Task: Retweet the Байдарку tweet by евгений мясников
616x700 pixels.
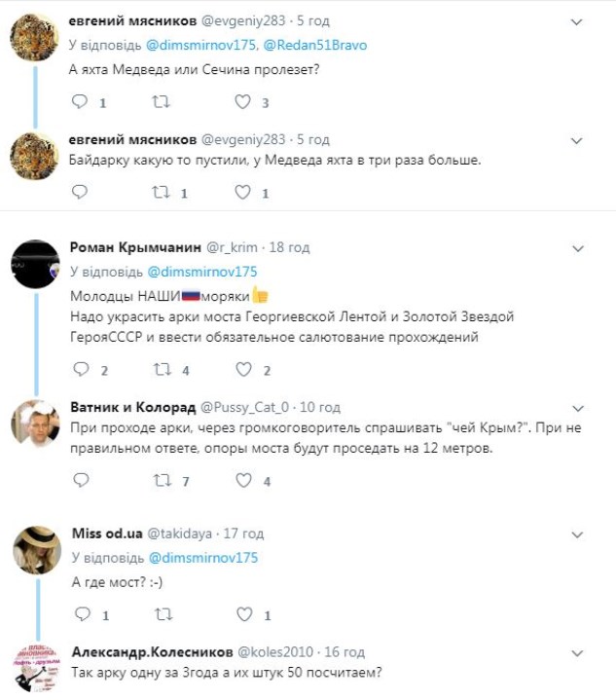Action: click(x=163, y=193)
